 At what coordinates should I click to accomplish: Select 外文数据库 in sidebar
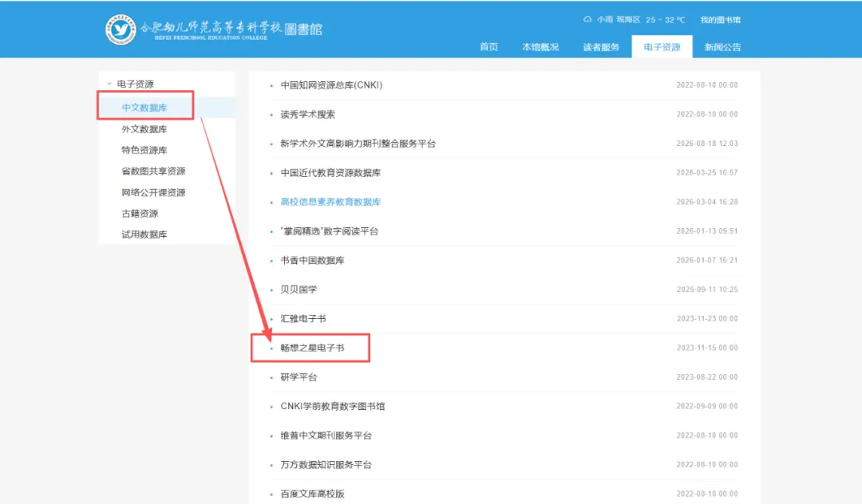[144, 129]
